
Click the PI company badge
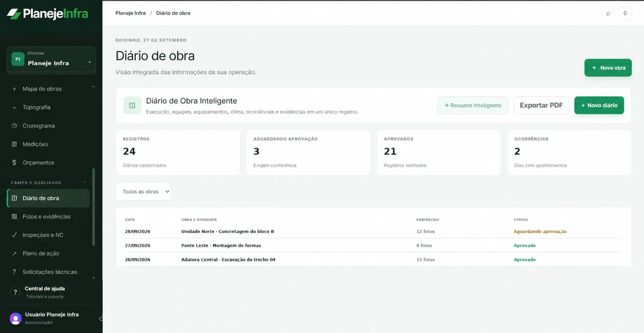(x=18, y=59)
